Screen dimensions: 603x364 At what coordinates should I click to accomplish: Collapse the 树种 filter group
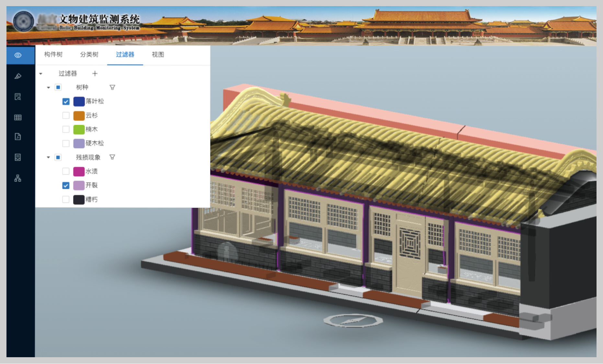(x=48, y=87)
